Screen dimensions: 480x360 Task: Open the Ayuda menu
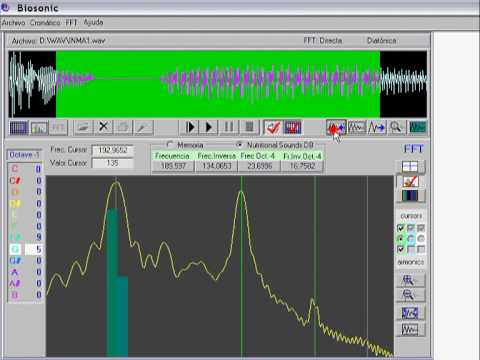click(x=93, y=22)
